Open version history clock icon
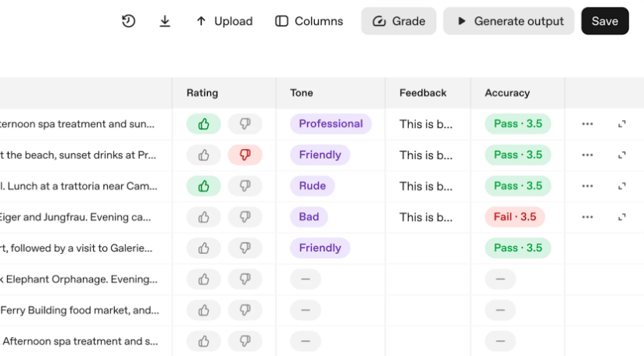This screenshot has height=356, width=644. pyautogui.click(x=129, y=21)
